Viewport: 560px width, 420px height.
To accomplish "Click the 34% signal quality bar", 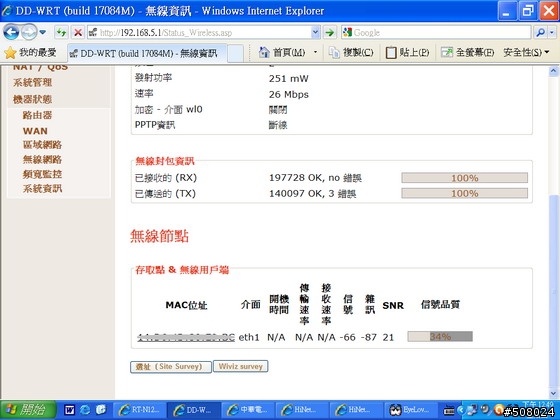I will pyautogui.click(x=440, y=336).
